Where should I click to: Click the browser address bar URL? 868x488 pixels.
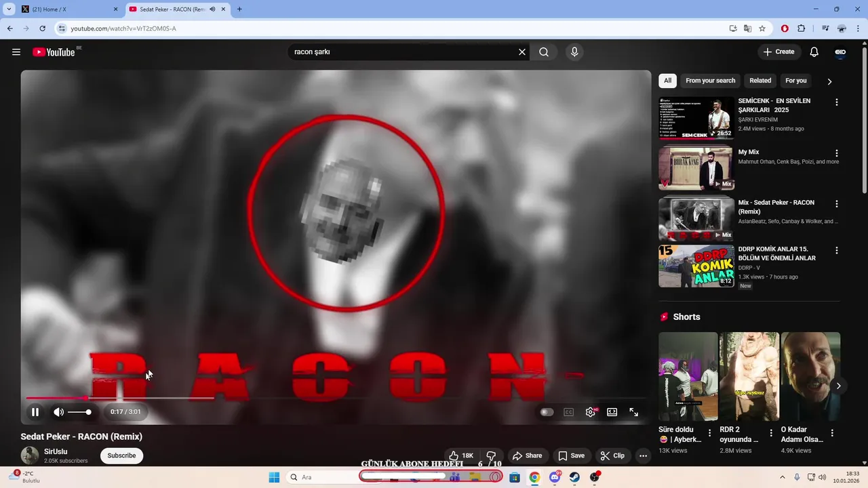click(123, 28)
